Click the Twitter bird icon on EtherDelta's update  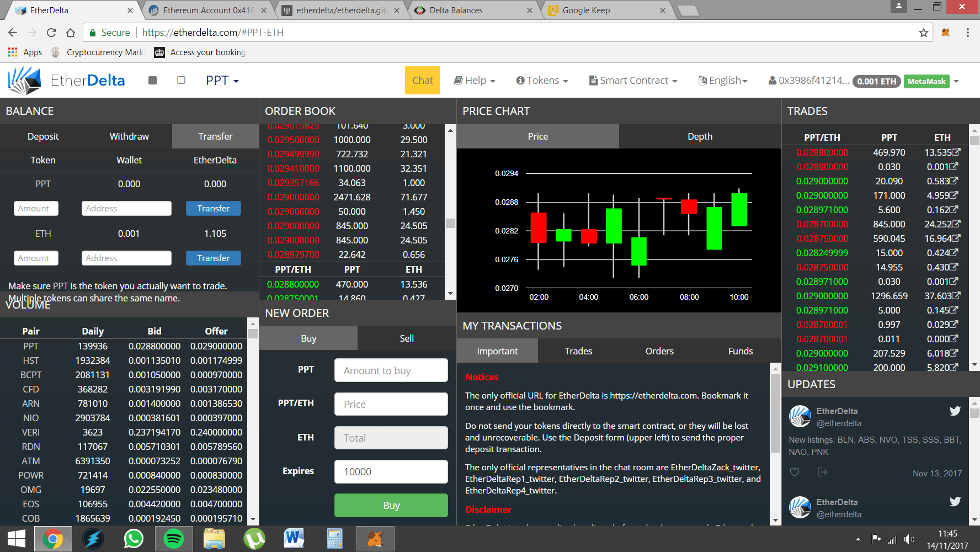click(955, 411)
